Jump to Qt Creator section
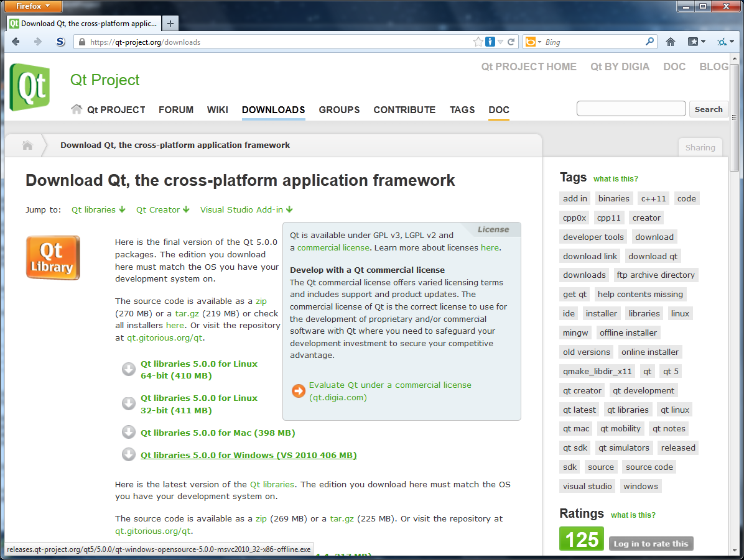The width and height of the screenshot is (744, 560). tap(163, 209)
